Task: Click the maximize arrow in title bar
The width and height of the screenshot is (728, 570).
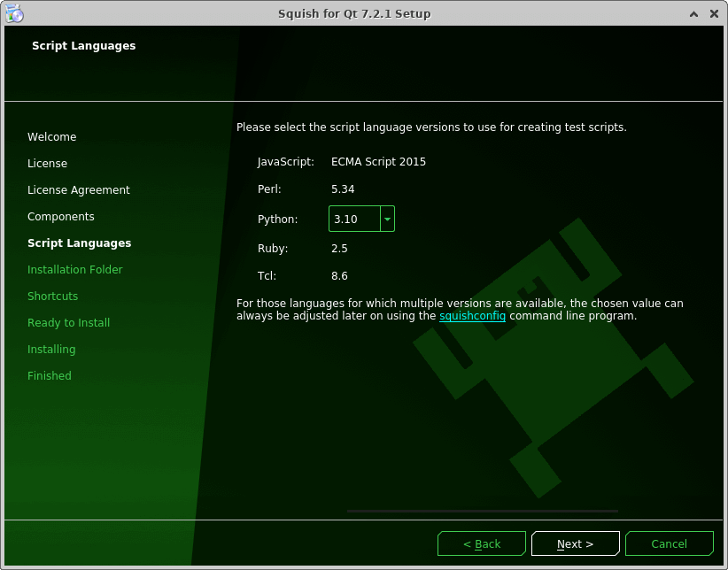Action: (x=695, y=13)
